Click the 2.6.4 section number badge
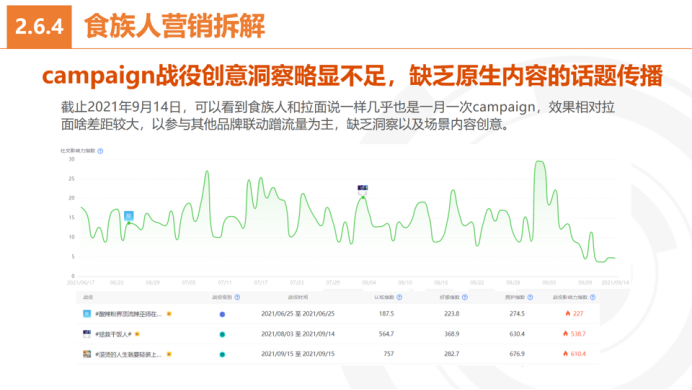Screen dimensions: 692x390 [39, 26]
